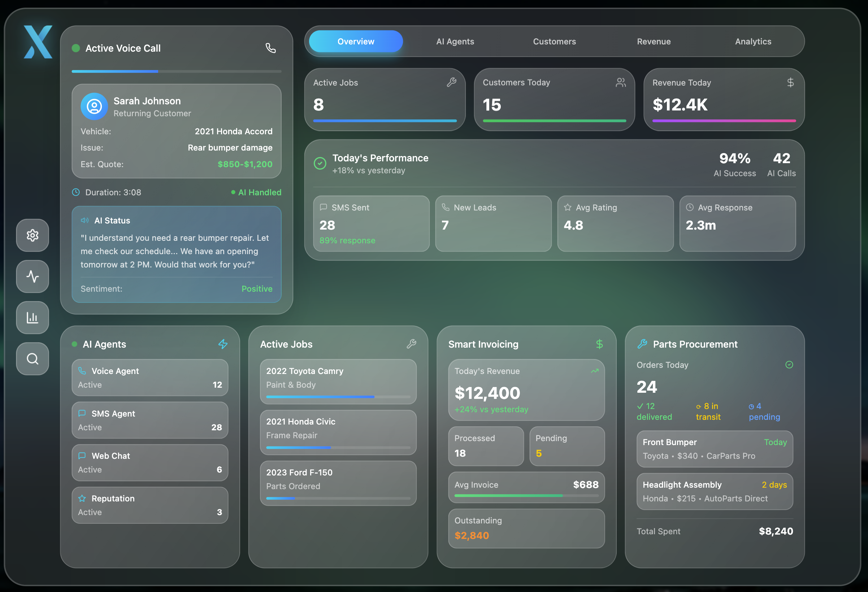The width and height of the screenshot is (868, 592).
Task: Click the Orders Today checkmark circle icon
Action: (x=789, y=365)
